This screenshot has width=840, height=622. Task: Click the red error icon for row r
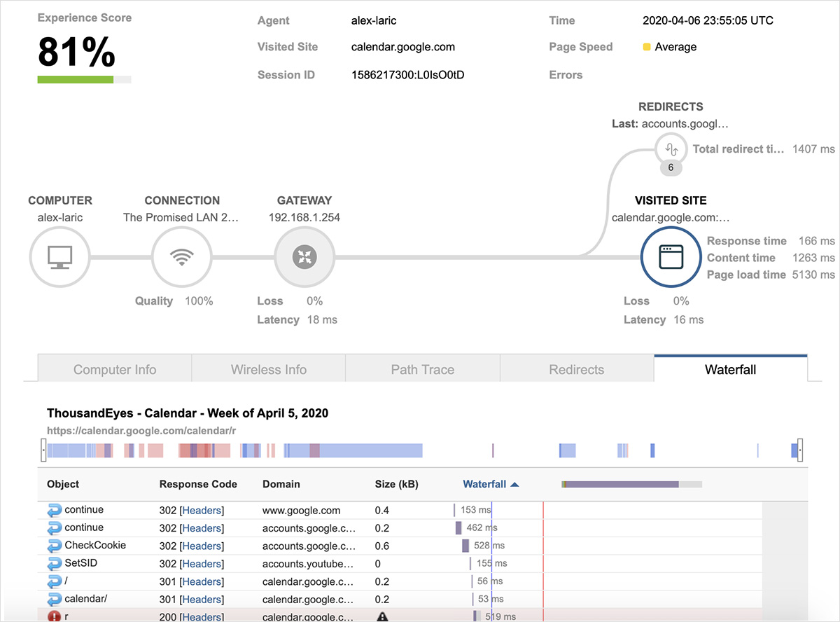pyautogui.click(x=55, y=617)
